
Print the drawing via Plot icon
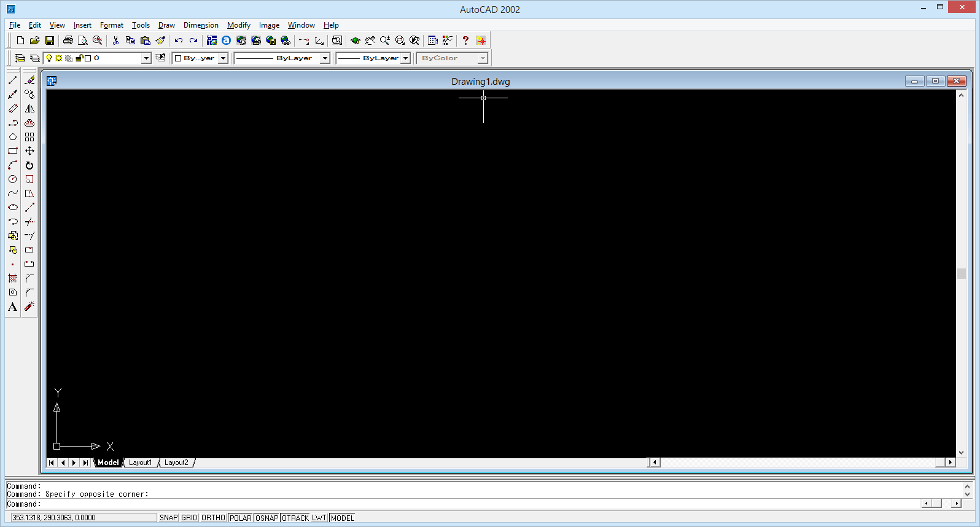(68, 41)
